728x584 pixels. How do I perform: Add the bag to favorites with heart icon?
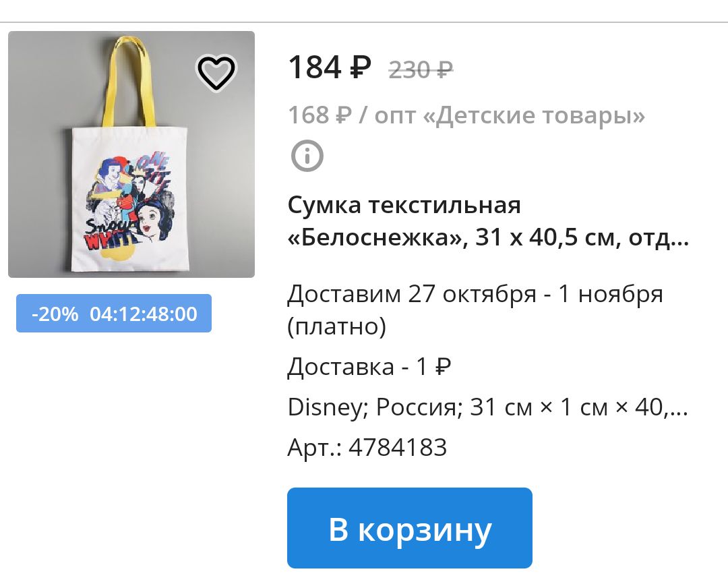click(216, 72)
